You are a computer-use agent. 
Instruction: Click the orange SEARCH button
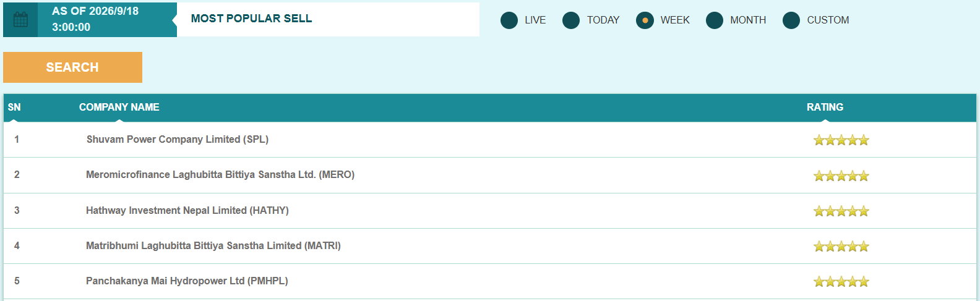tap(72, 67)
